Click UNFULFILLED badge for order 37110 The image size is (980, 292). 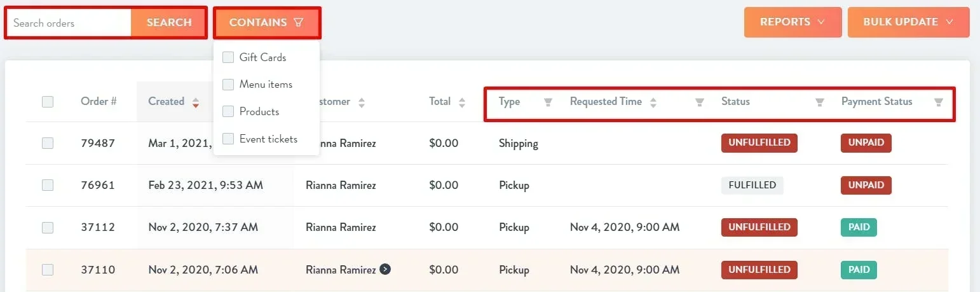(759, 270)
